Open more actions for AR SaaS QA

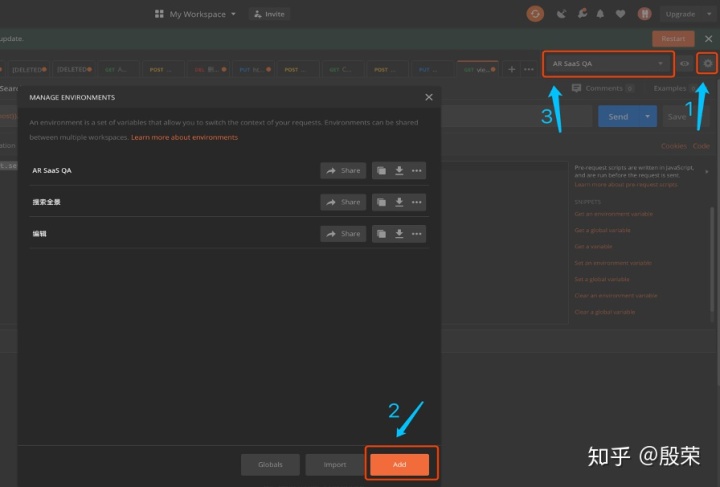tap(416, 170)
